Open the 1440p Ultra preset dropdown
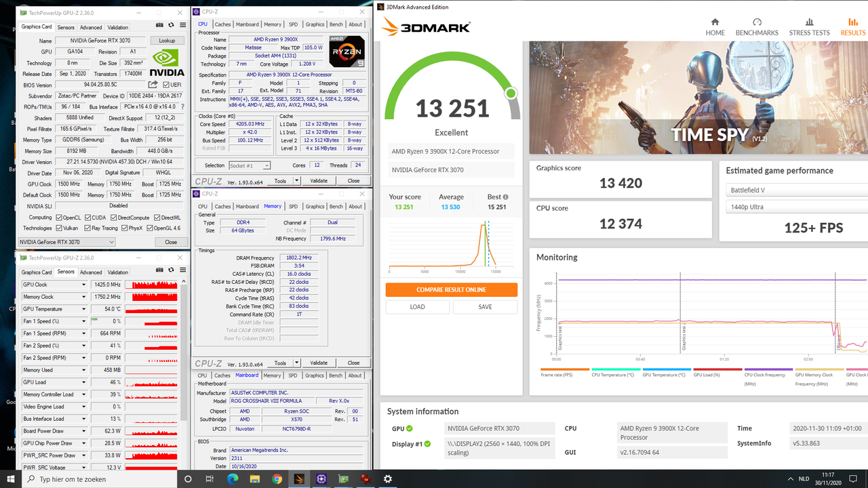Image resolution: width=868 pixels, height=488 pixels. coord(797,207)
